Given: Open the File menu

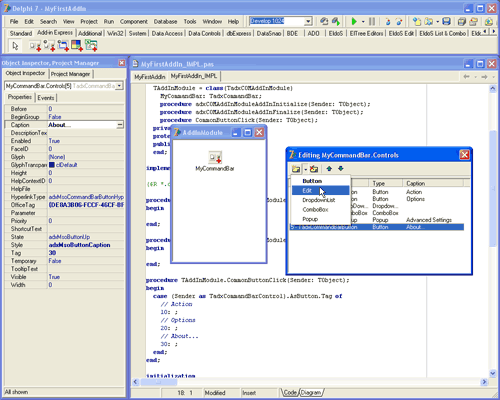Looking at the screenshot, I should 14,22.
